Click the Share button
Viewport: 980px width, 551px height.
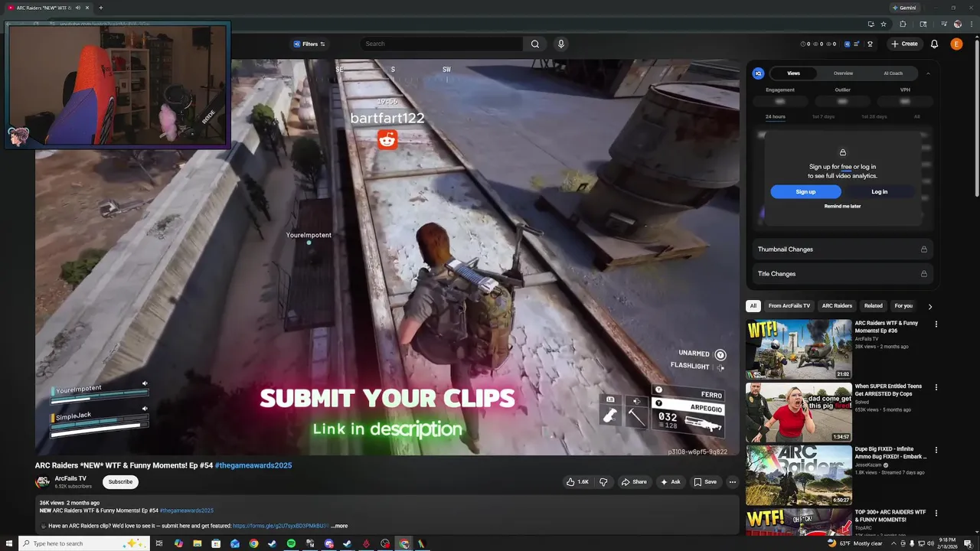[634, 482]
